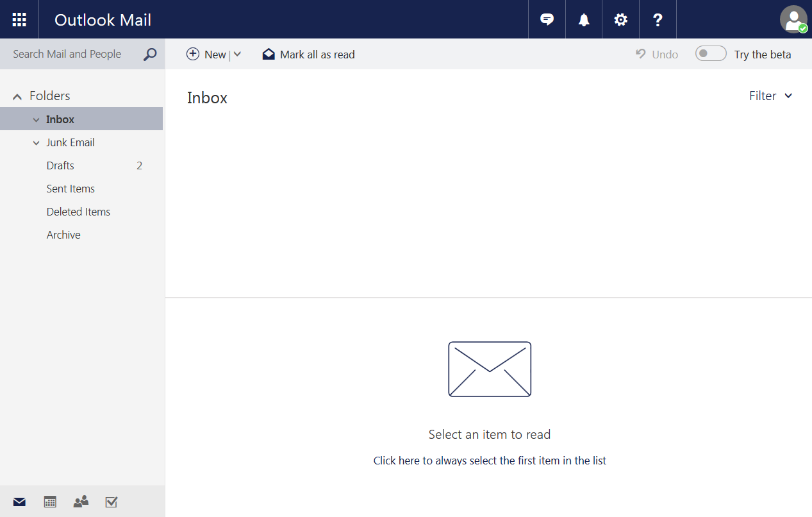Click 'Select an item to read' text
This screenshot has width=812, height=517.
tap(490, 434)
